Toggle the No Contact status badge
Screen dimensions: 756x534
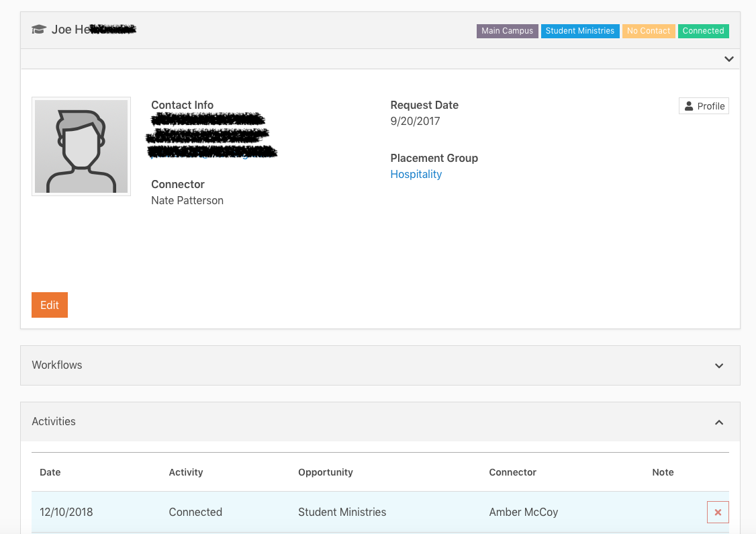[x=649, y=30]
